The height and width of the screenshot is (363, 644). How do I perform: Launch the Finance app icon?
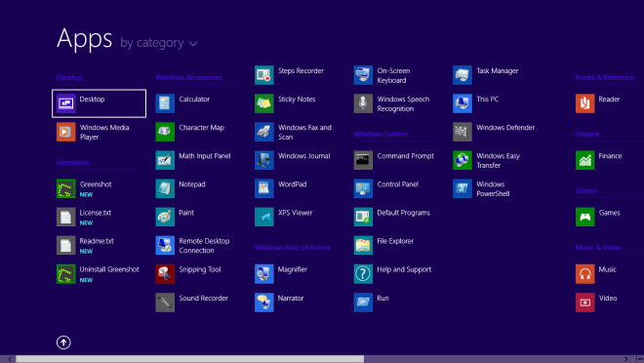(585, 160)
